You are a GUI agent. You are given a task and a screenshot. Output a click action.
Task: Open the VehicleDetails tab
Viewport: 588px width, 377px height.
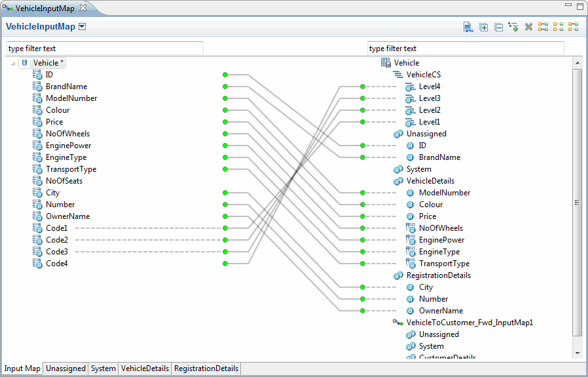pos(145,368)
